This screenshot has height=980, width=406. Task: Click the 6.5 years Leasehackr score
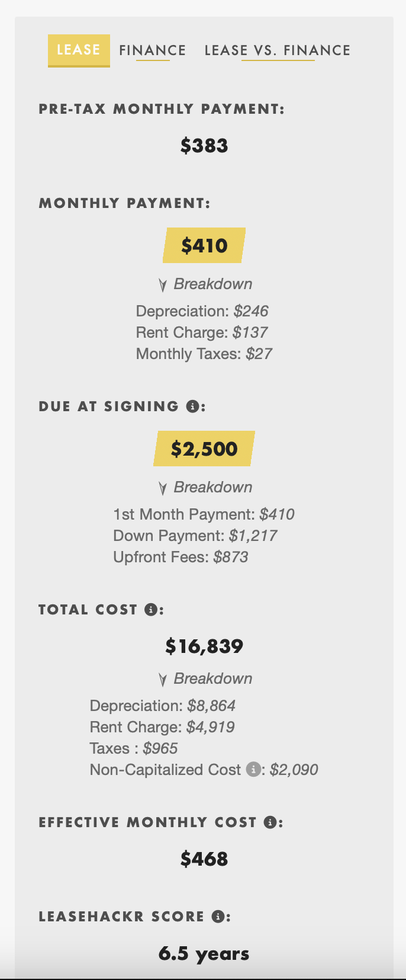(204, 953)
